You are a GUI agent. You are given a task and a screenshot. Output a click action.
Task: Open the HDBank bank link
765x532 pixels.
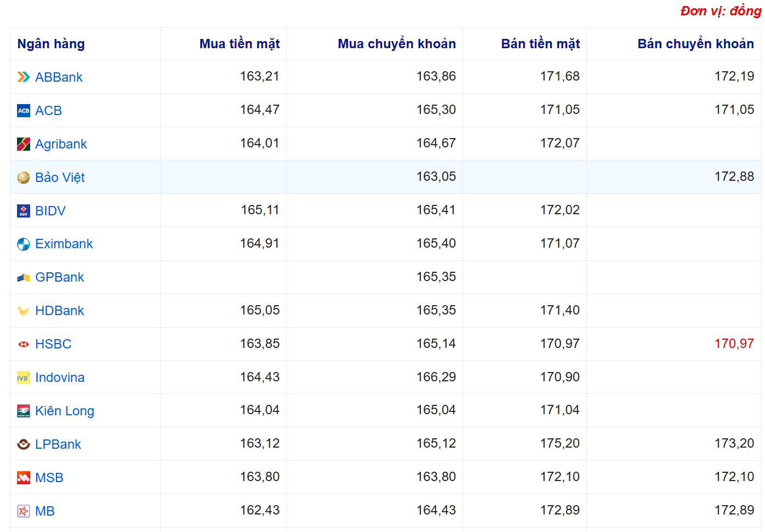(x=59, y=311)
